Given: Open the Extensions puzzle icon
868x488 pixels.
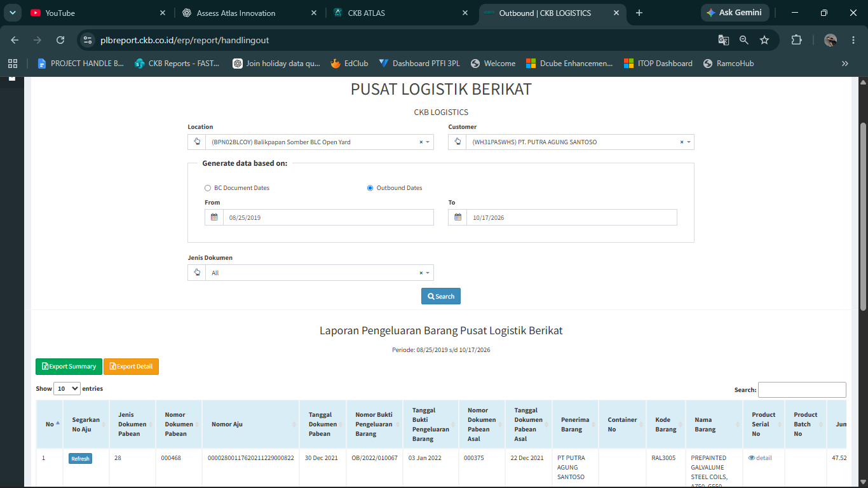Looking at the screenshot, I should pyautogui.click(x=796, y=40).
